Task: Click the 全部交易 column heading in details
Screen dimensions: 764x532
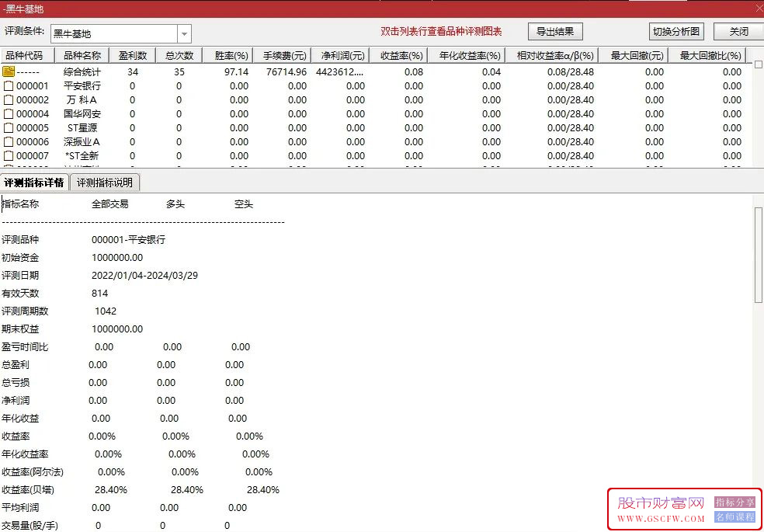Action: pyautogui.click(x=110, y=204)
